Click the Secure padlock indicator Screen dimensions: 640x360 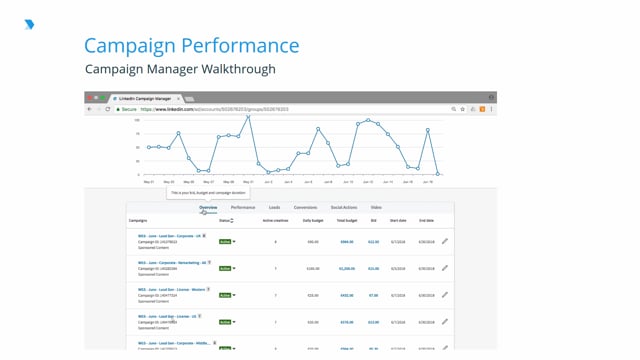[118, 109]
